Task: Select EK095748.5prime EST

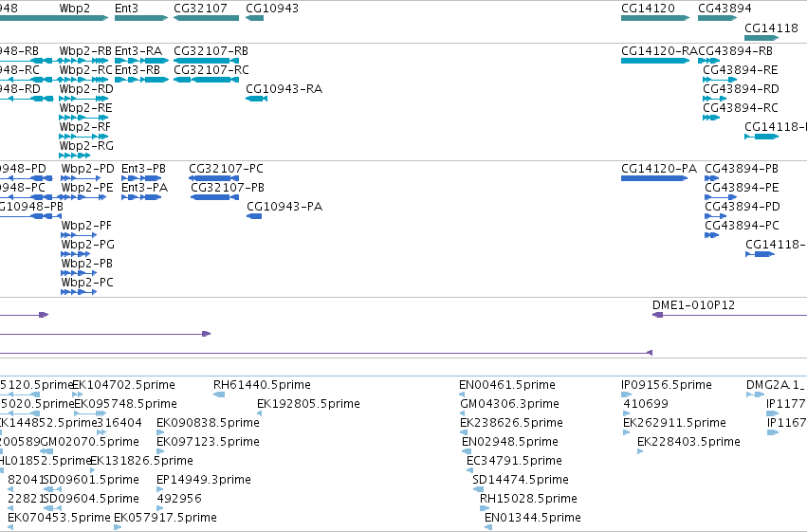Action: coord(90,413)
